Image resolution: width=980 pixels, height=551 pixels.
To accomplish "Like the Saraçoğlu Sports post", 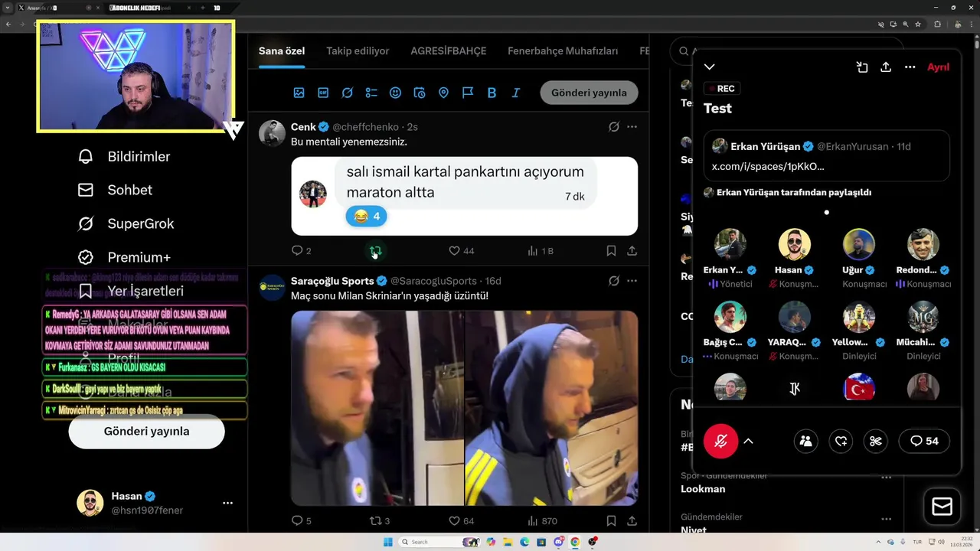I will 462,521.
